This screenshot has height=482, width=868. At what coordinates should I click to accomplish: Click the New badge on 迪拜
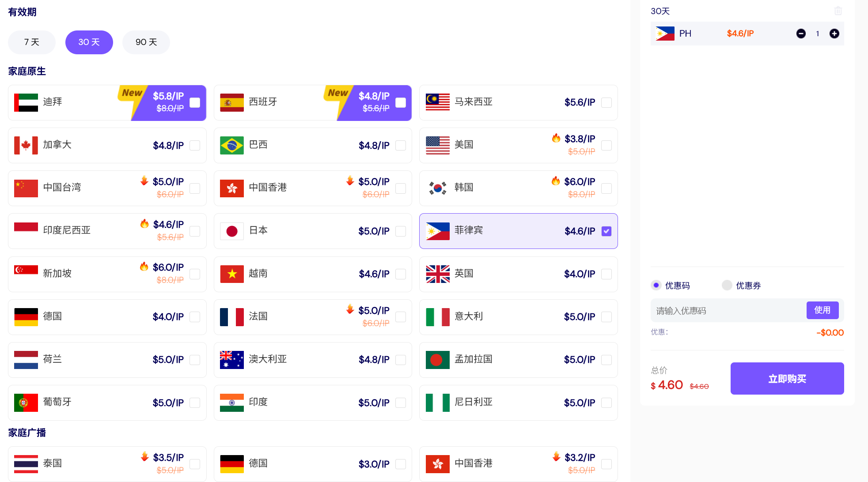(132, 93)
